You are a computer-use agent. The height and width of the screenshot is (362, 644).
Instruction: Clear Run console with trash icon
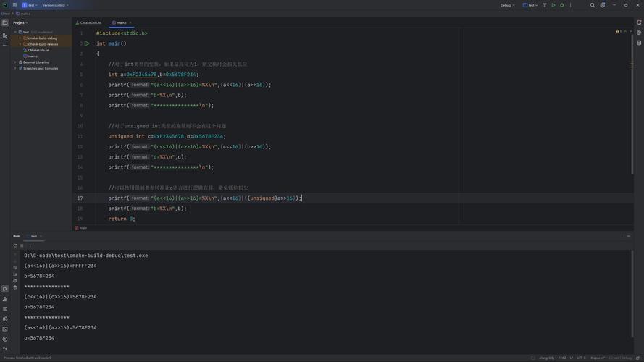(x=15, y=287)
